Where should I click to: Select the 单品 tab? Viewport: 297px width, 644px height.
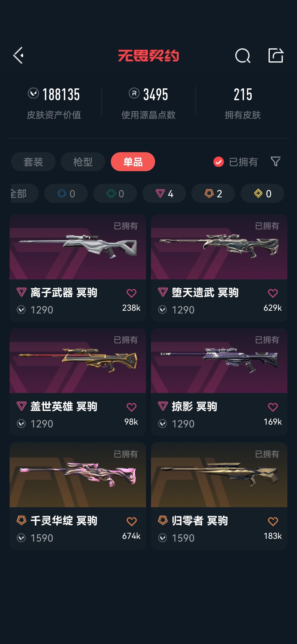pyautogui.click(x=133, y=162)
